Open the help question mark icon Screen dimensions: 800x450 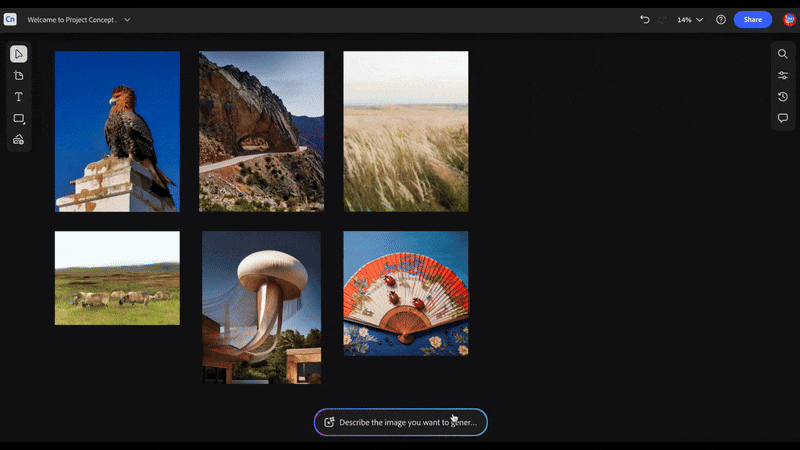click(x=721, y=19)
